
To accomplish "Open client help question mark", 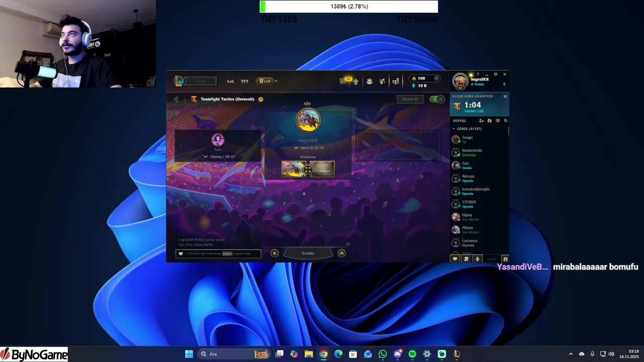I will (478, 74).
